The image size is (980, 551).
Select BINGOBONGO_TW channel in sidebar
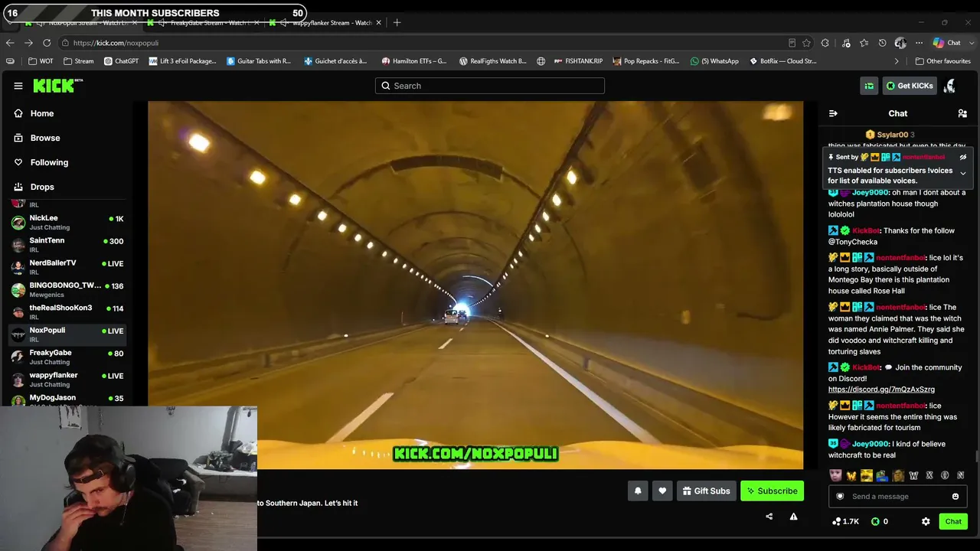67,289
